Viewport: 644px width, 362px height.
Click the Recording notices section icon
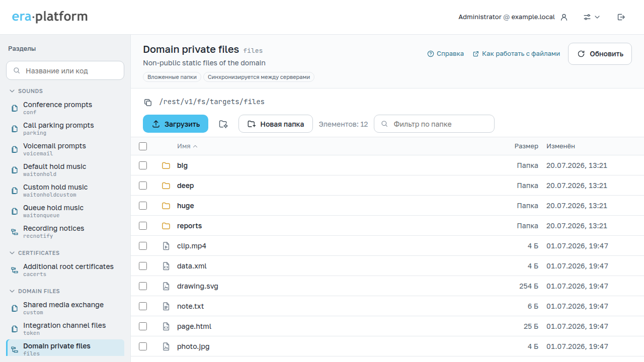tap(15, 232)
